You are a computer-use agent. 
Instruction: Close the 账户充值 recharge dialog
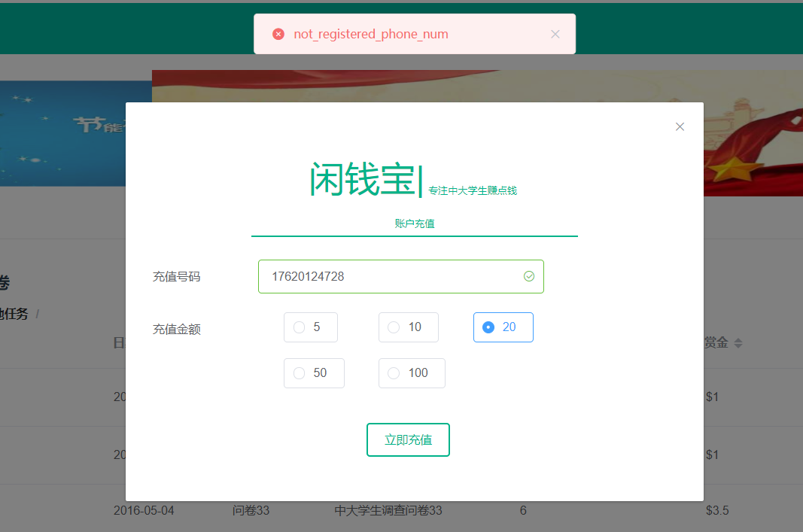point(680,126)
